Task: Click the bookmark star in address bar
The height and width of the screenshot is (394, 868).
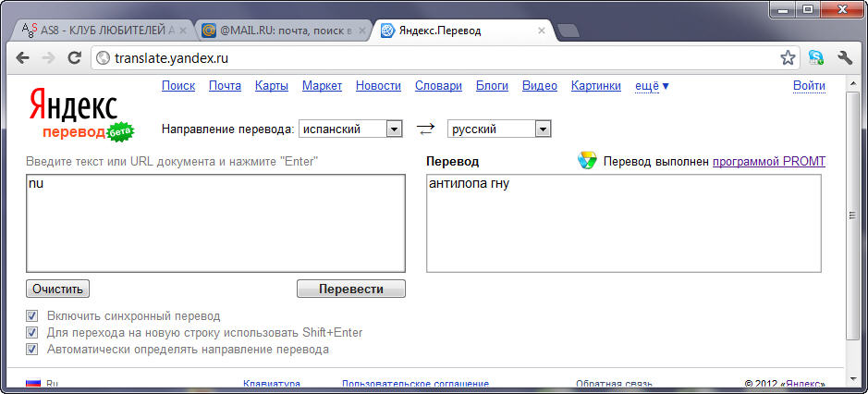Action: (x=788, y=57)
